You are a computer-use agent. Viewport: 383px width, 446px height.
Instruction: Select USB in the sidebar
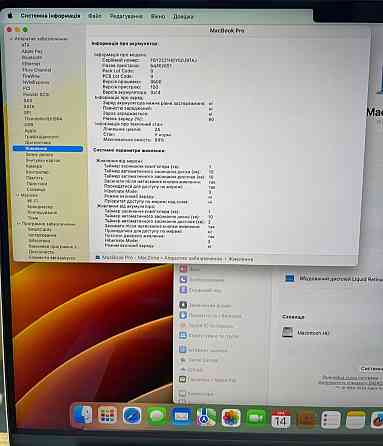point(29,124)
